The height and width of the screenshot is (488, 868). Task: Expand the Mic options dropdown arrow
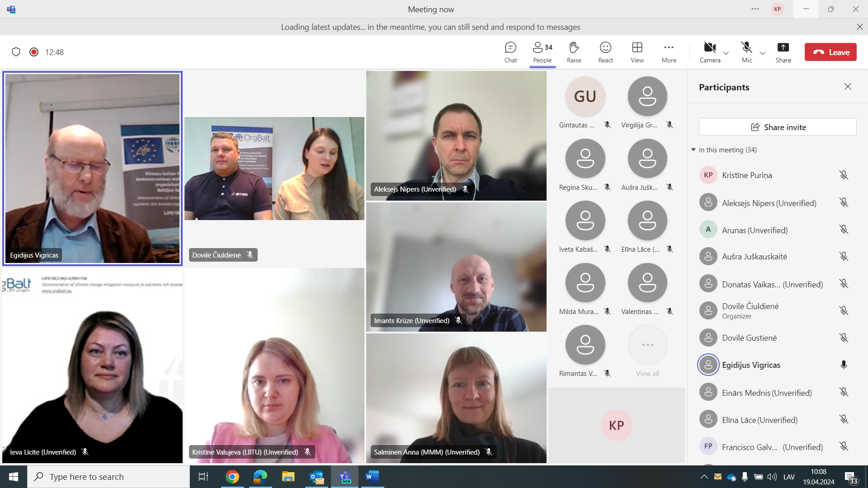763,53
